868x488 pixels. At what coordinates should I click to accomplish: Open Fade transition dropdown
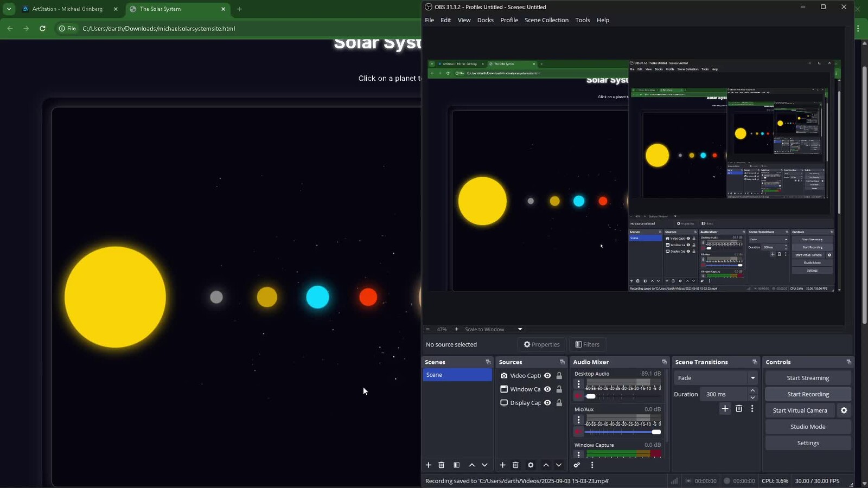[716, 378]
